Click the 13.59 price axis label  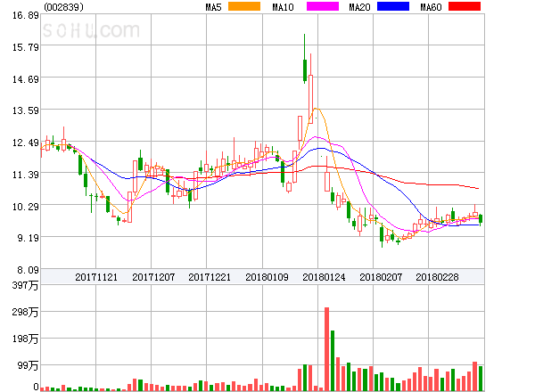[26, 110]
